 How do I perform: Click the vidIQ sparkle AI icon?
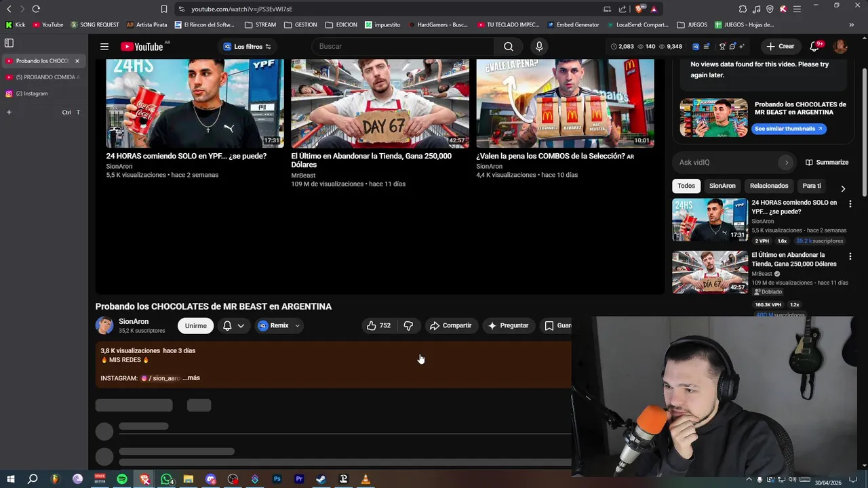tap(742, 46)
